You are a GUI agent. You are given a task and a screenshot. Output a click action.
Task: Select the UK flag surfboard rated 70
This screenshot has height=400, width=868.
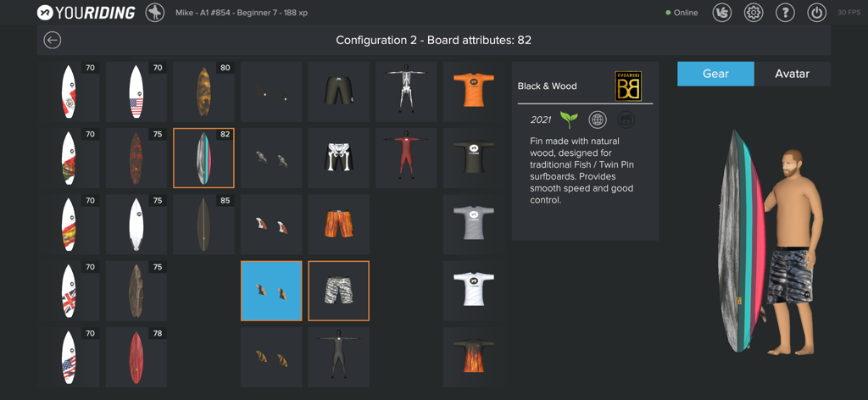pos(69,291)
